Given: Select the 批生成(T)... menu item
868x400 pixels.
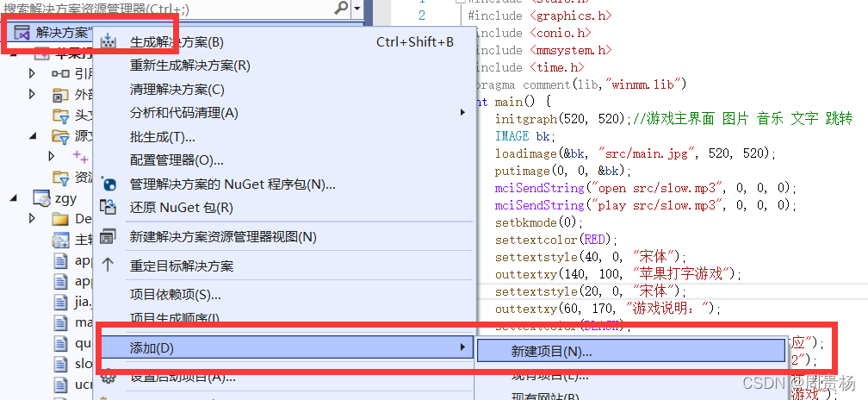Looking at the screenshot, I should (x=162, y=137).
